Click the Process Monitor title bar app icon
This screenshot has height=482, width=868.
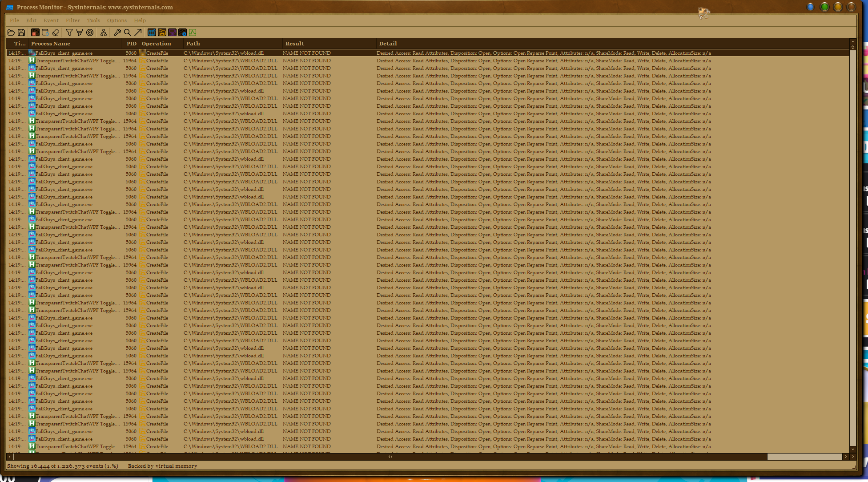coord(9,8)
